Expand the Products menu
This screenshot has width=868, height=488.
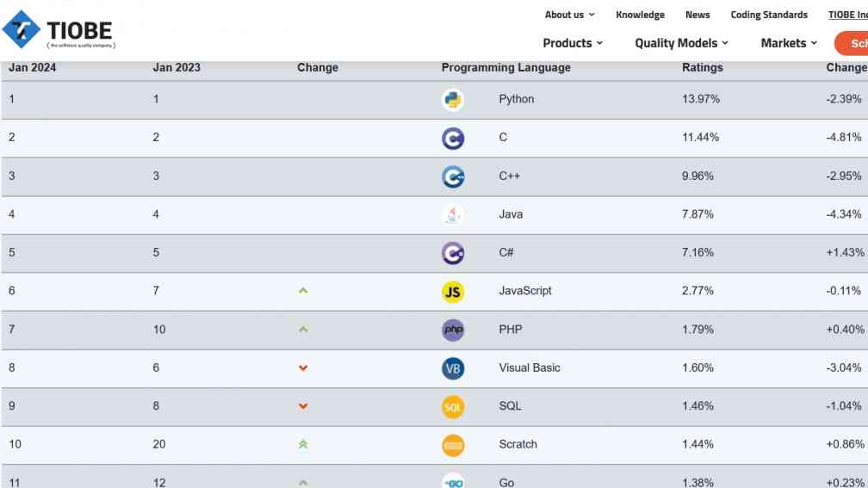[x=573, y=43]
